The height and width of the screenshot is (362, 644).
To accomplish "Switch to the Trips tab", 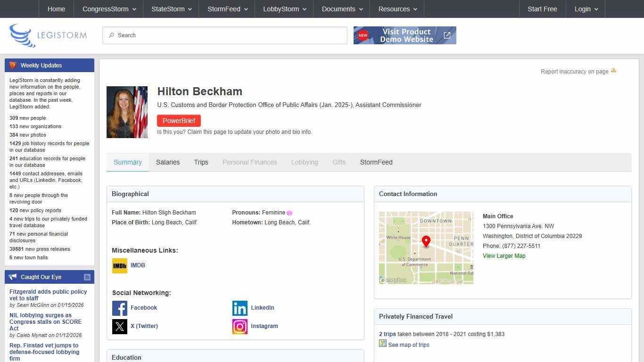I will coord(201,162).
